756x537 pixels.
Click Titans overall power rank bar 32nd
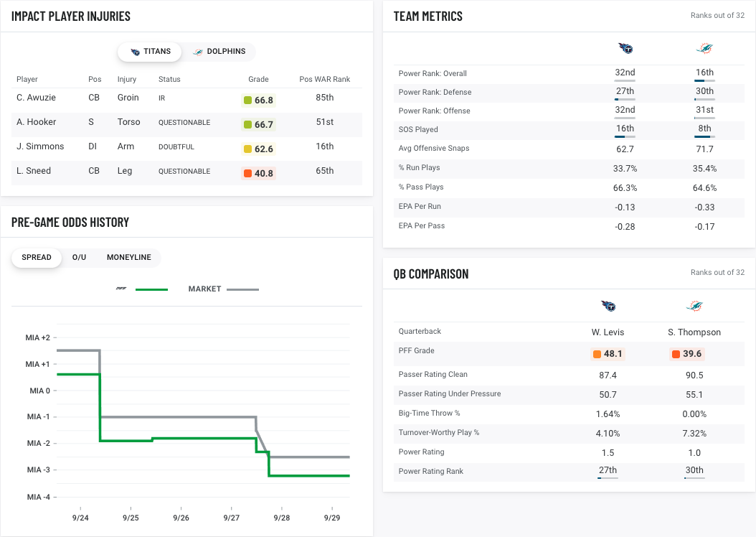pos(625,81)
